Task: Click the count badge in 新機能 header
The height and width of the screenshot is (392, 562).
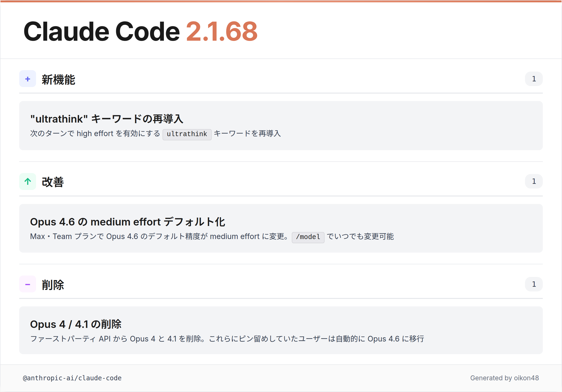Action: coord(534,79)
